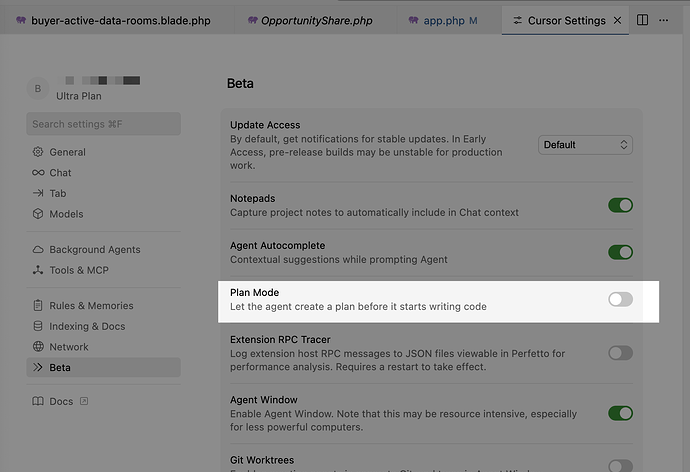Screen dimensions: 690x472
Task: Enable the Plan Mode toggle
Action: [x=620, y=299]
